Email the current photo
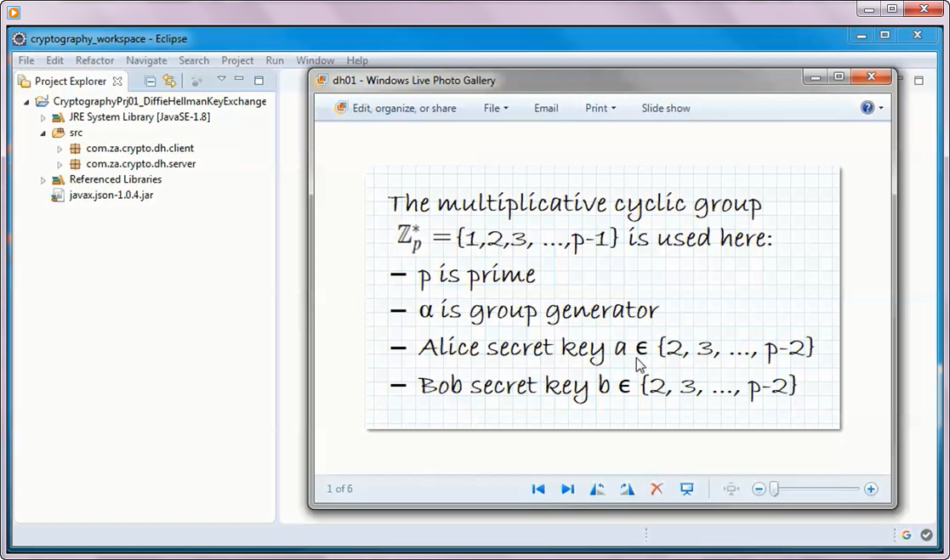The width and height of the screenshot is (950, 560). [x=545, y=108]
